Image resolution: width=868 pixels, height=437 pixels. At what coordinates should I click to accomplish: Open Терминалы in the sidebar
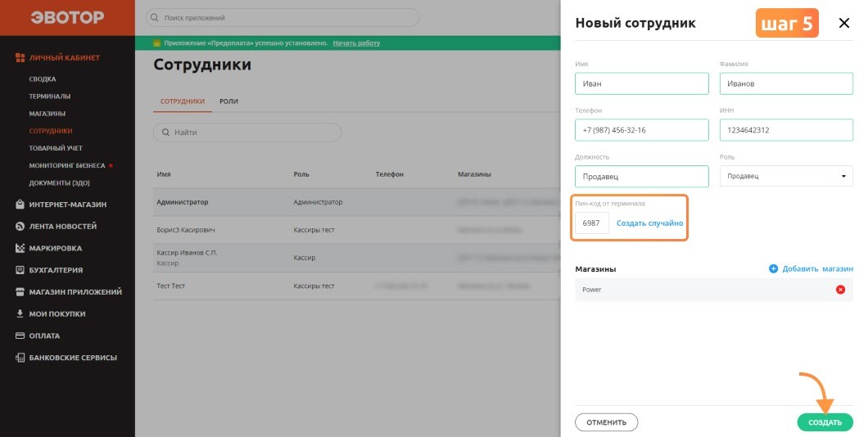point(50,97)
